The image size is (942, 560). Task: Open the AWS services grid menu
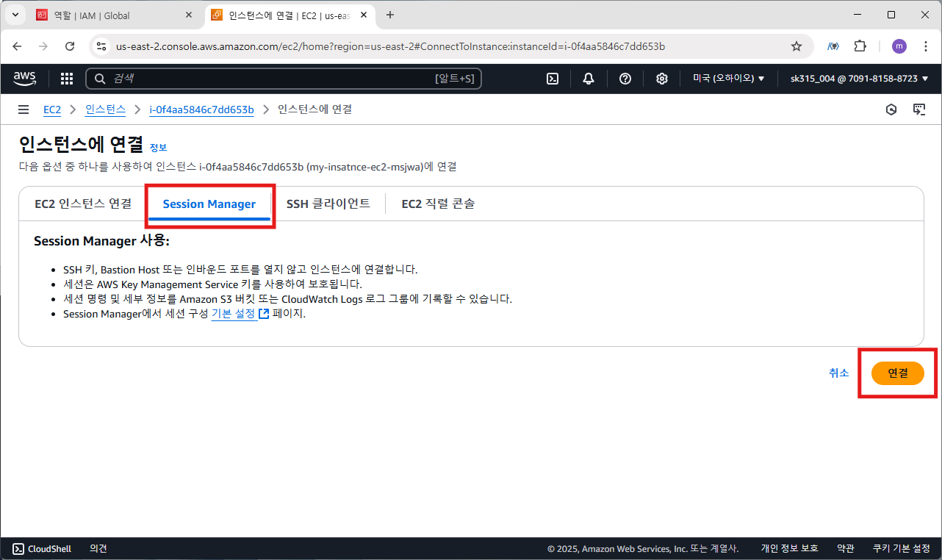67,79
